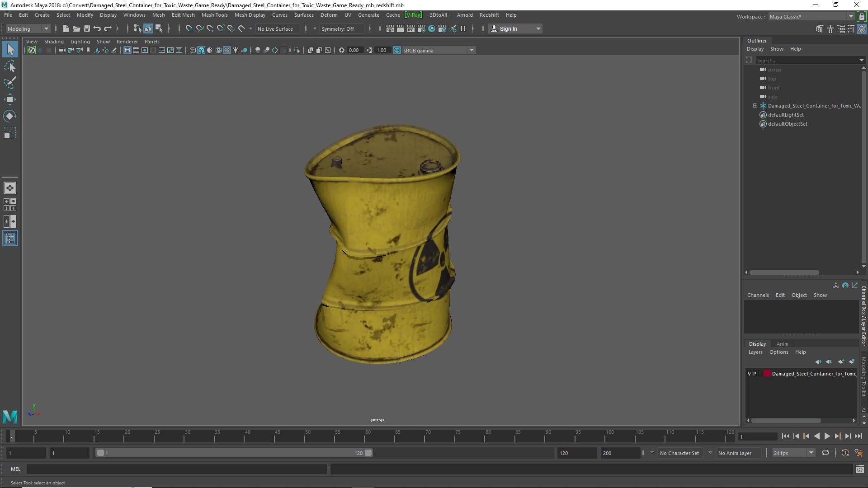Click the Save Scene icon

87,28
